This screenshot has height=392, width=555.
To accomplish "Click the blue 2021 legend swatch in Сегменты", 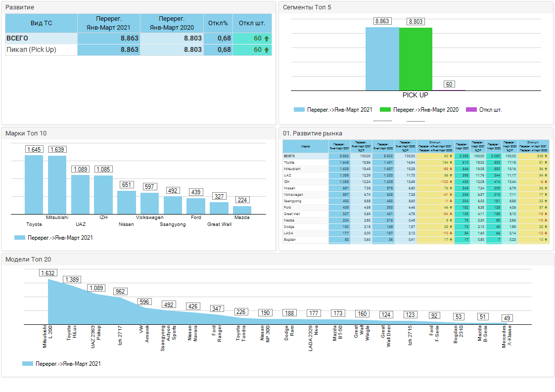I will click(299, 110).
